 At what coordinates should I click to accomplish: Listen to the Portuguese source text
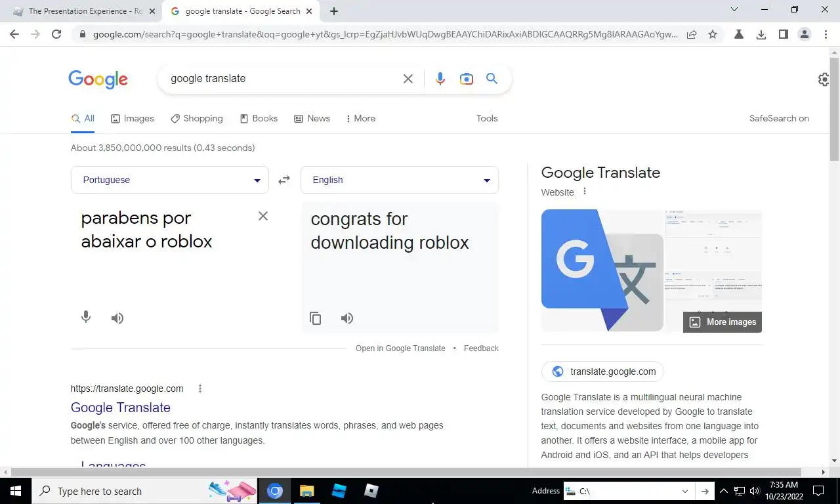pyautogui.click(x=117, y=318)
